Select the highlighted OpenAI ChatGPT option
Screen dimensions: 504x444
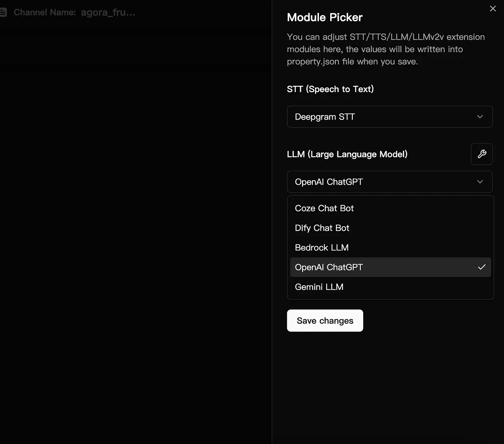tap(391, 267)
